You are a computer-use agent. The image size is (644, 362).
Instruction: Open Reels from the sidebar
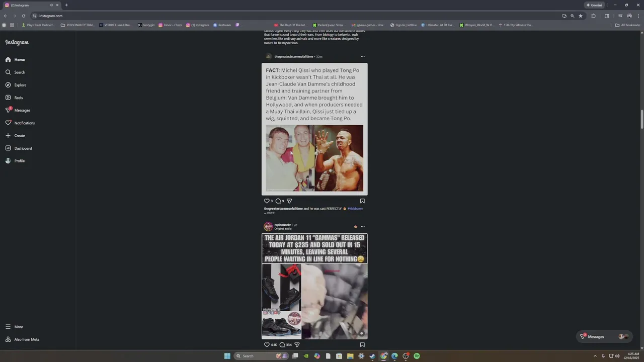(x=14, y=98)
